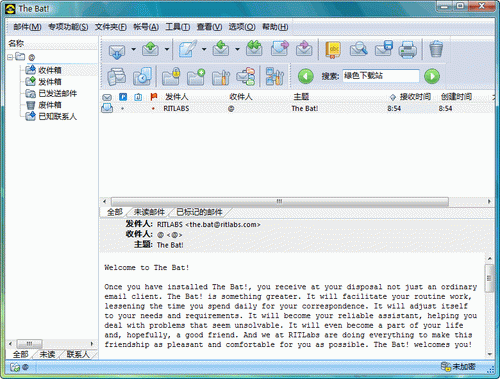The width and height of the screenshot is (500, 379).
Task: Sort by the 创建时间 column header
Action: [x=456, y=97]
